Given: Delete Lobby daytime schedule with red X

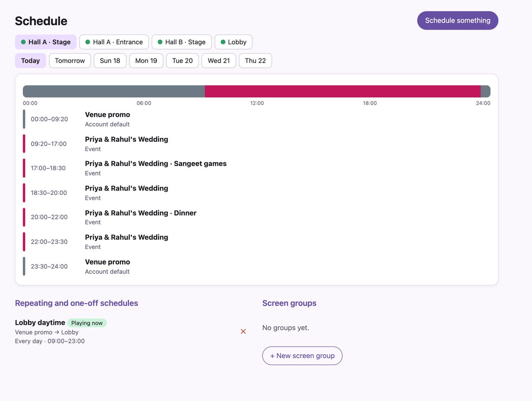Looking at the screenshot, I should (243, 331).
